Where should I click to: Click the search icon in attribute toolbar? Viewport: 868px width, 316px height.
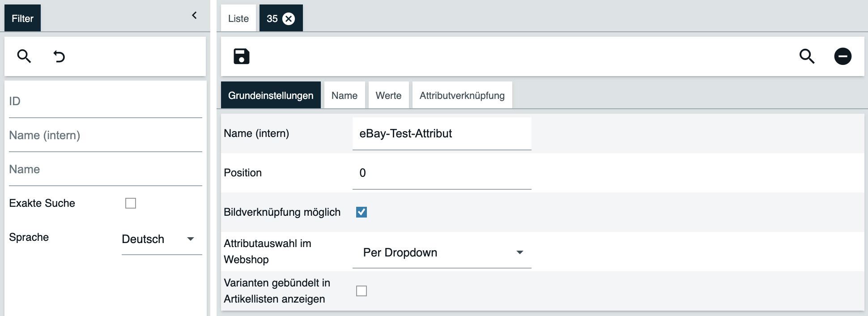click(807, 56)
